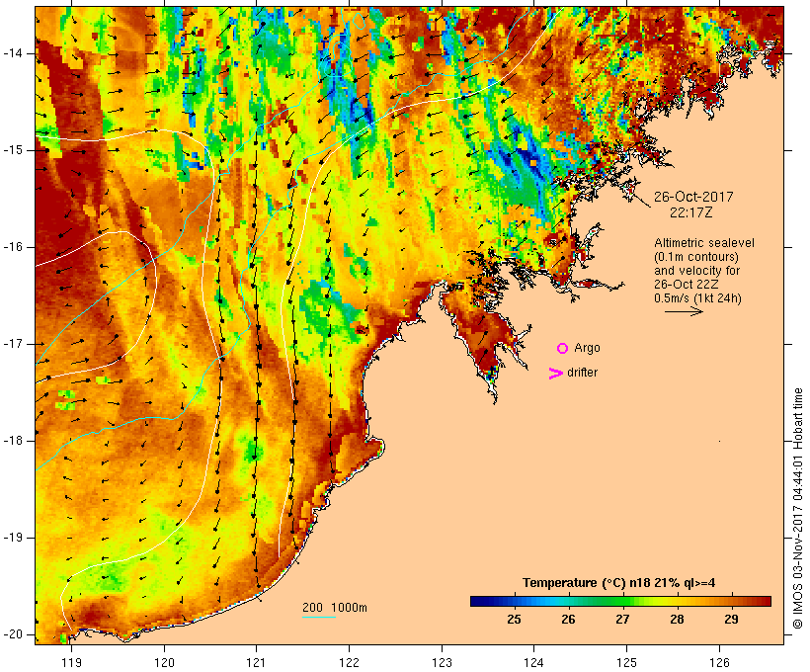Click the dark blue end of temperature colorbar
Viewport: 810px width, 672px height.
pyautogui.click(x=476, y=601)
